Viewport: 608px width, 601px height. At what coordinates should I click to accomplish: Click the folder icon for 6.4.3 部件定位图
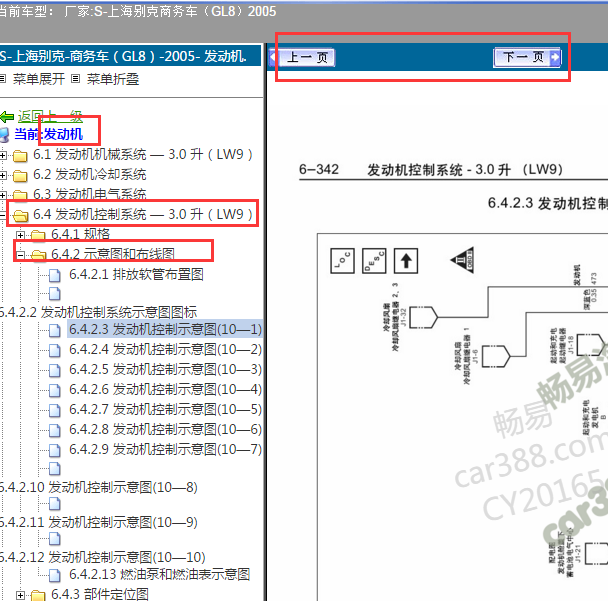[38, 595]
